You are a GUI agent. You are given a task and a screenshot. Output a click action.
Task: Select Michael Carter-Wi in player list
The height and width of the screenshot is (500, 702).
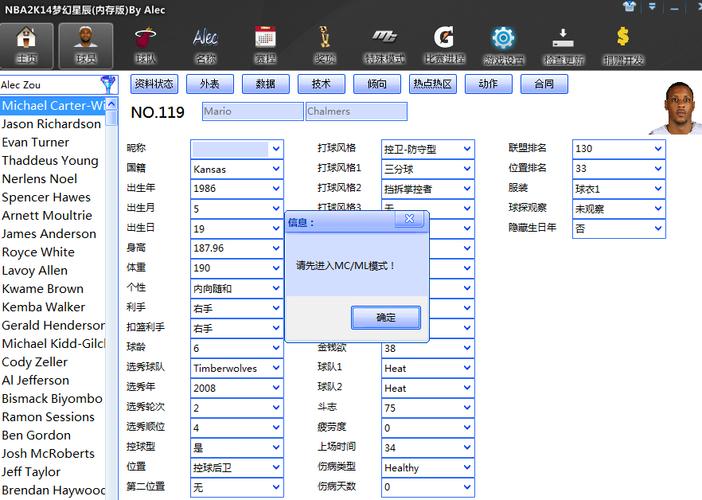pos(53,106)
